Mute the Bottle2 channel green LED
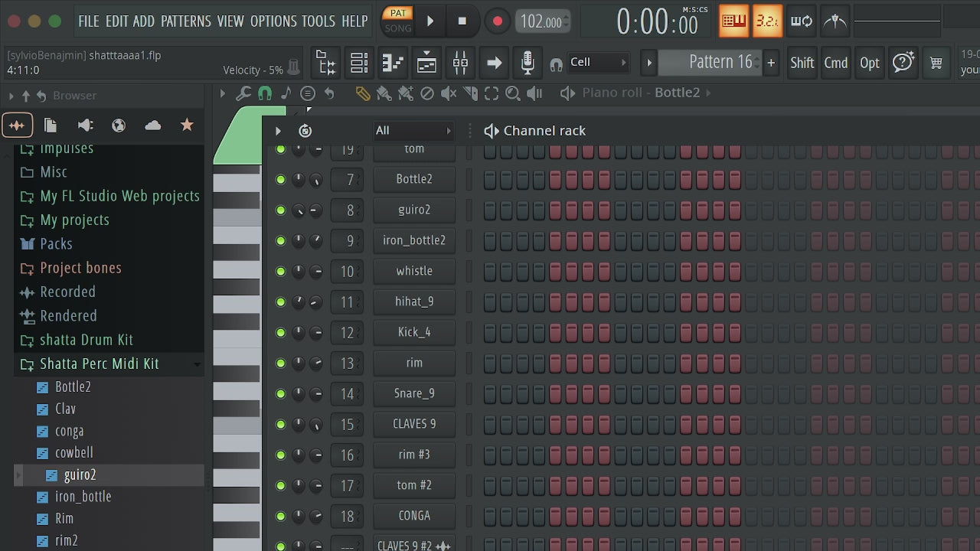The height and width of the screenshot is (551, 980). pyautogui.click(x=280, y=179)
